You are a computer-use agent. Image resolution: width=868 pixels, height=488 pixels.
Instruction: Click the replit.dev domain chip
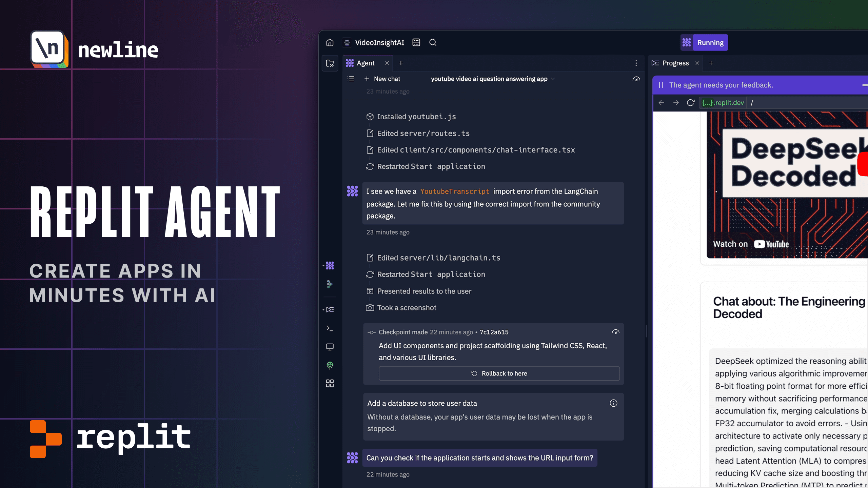coord(723,103)
